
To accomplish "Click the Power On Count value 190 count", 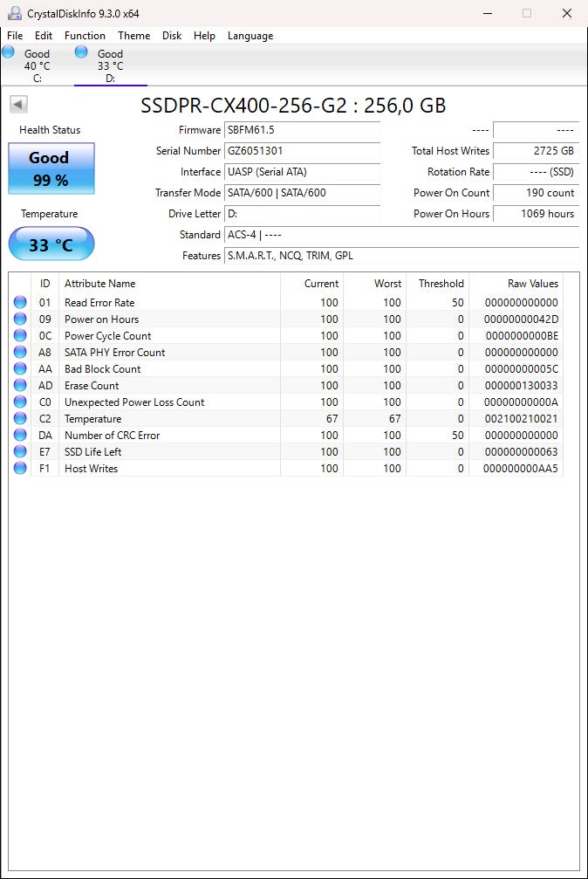I will point(536,193).
